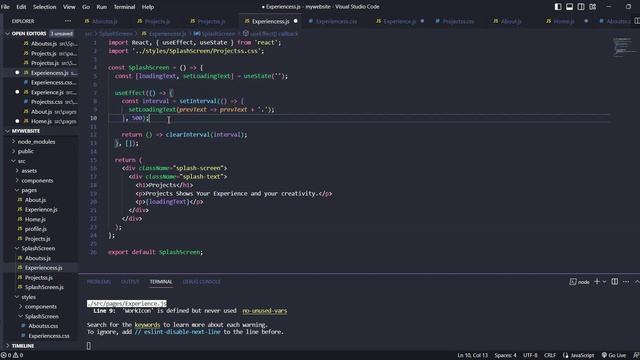Open the Selection menu
Screen dimensions: 640x360
[44, 7]
